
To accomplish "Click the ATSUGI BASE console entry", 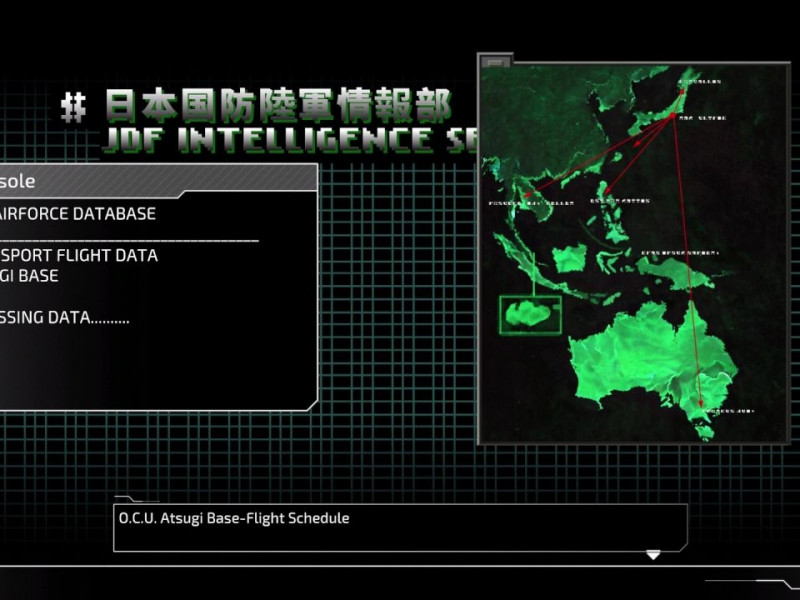I will 30,275.
